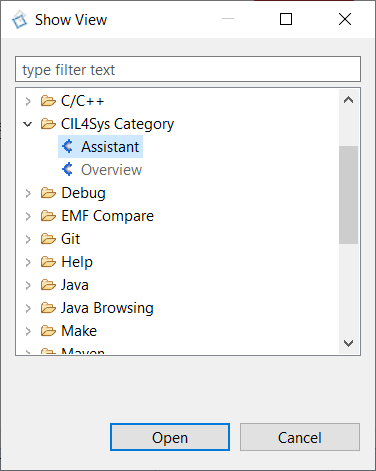
Task: Expand the Java category
Action: (28, 285)
